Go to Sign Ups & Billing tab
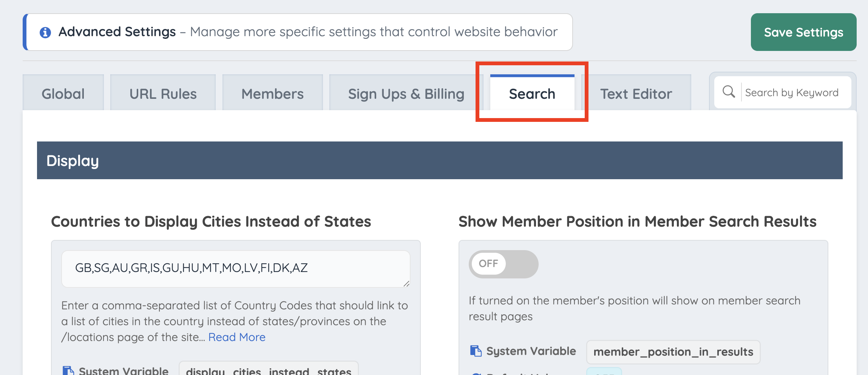 406,93
